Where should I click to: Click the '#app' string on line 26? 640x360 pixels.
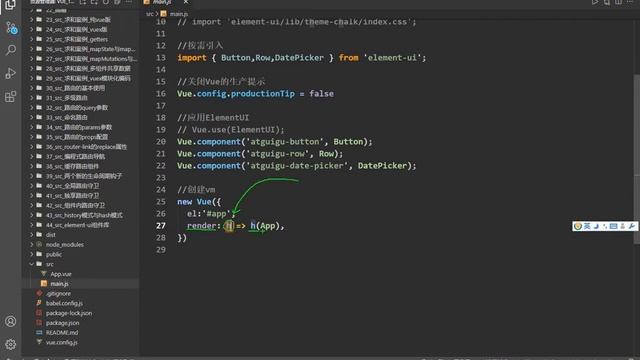pyautogui.click(x=216, y=214)
